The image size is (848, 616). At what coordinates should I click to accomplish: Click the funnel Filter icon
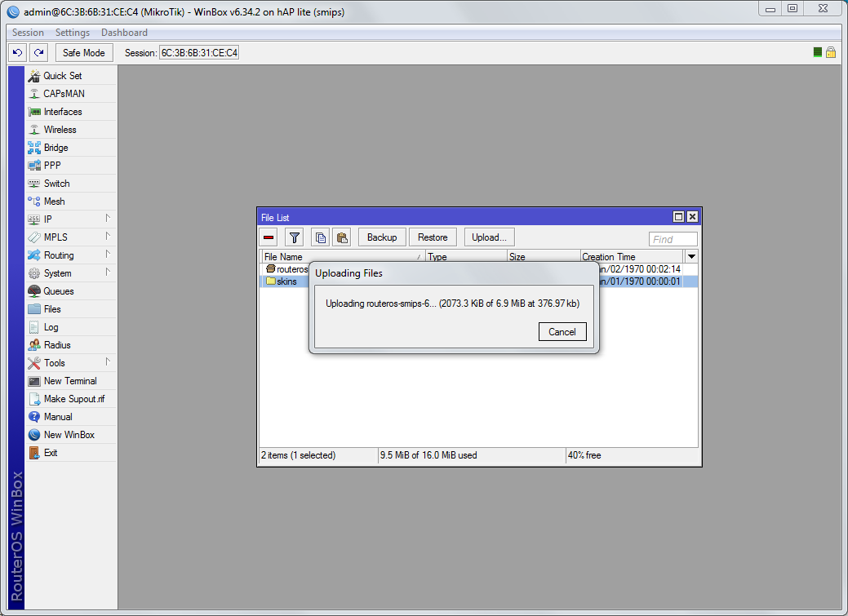pyautogui.click(x=295, y=237)
